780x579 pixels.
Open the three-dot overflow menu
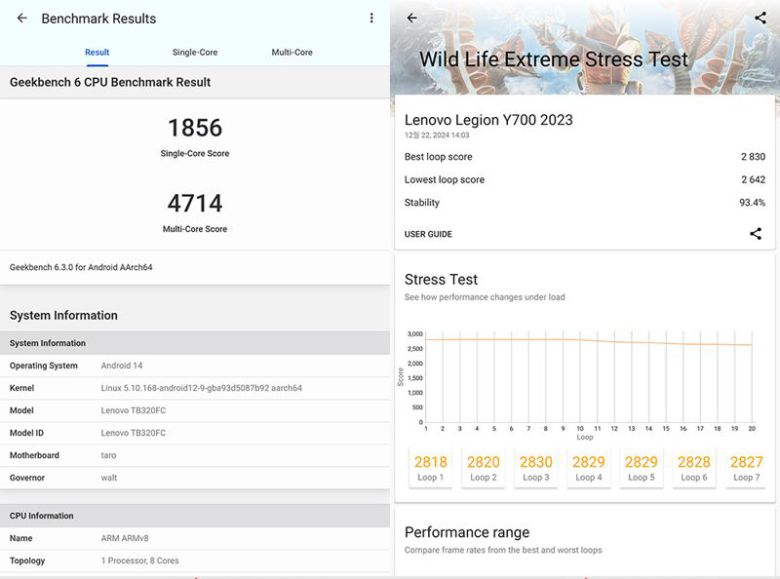tap(372, 18)
